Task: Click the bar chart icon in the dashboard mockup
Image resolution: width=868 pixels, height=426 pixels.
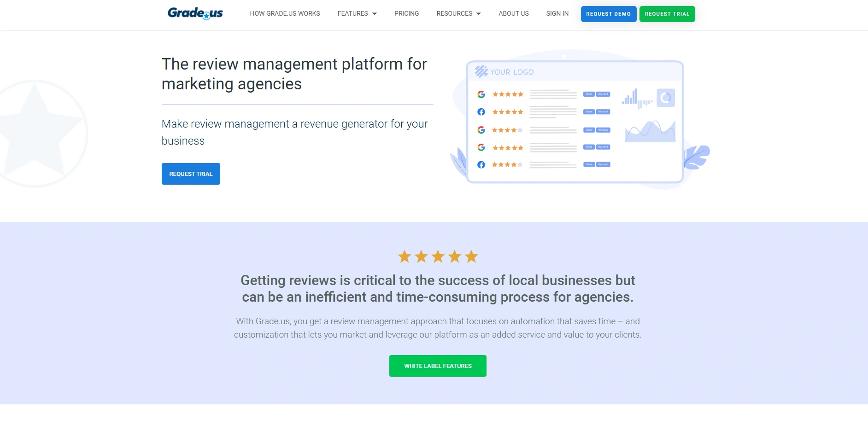Action: pyautogui.click(x=636, y=98)
